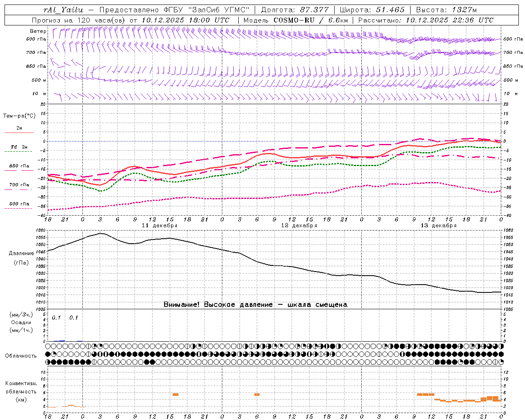Click the (мм/3ч.) precipitation unit label
Image resolution: width=525 pixels, height=420 pixels.
[x=21, y=315]
